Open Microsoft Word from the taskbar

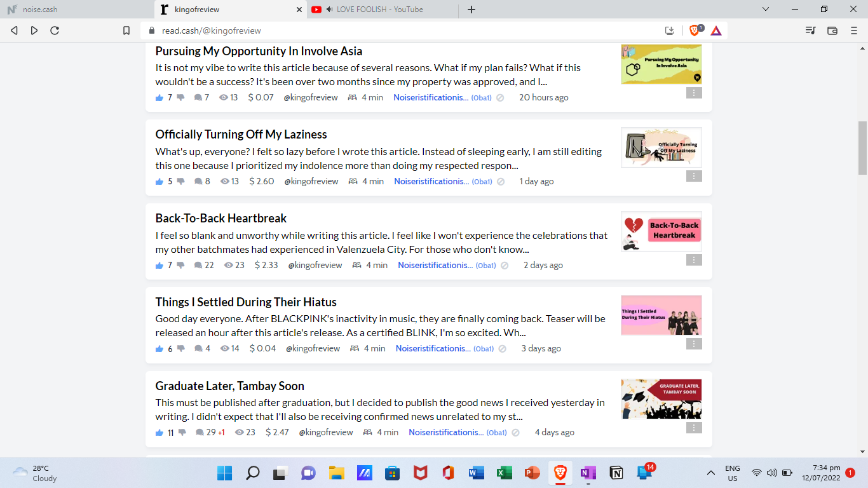coord(476,473)
